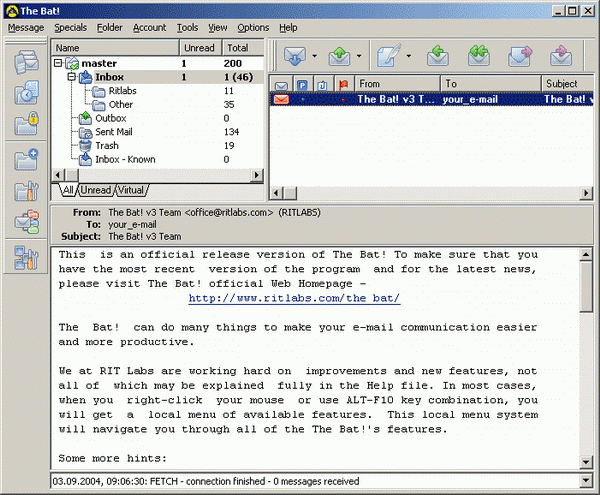Open the Ritlabs subfolder
Image resolution: width=600 pixels, height=495 pixels.
[122, 91]
